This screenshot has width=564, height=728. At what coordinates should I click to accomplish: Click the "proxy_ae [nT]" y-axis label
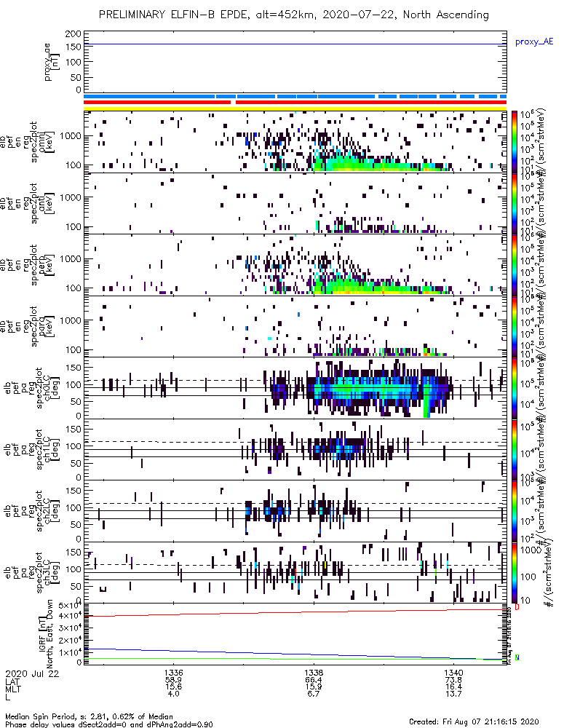pos(52,62)
